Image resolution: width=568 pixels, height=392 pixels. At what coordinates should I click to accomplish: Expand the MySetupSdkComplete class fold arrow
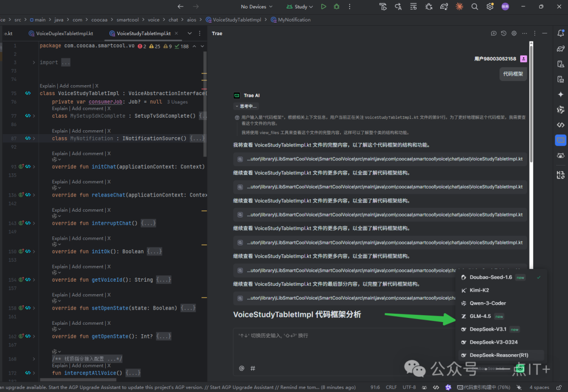(34, 116)
